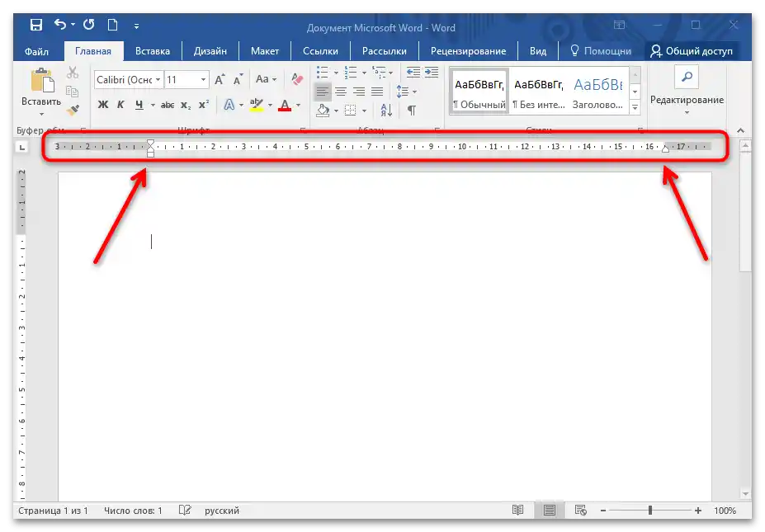Open text effects glowing A button
This screenshot has width=765, height=532.
(229, 105)
